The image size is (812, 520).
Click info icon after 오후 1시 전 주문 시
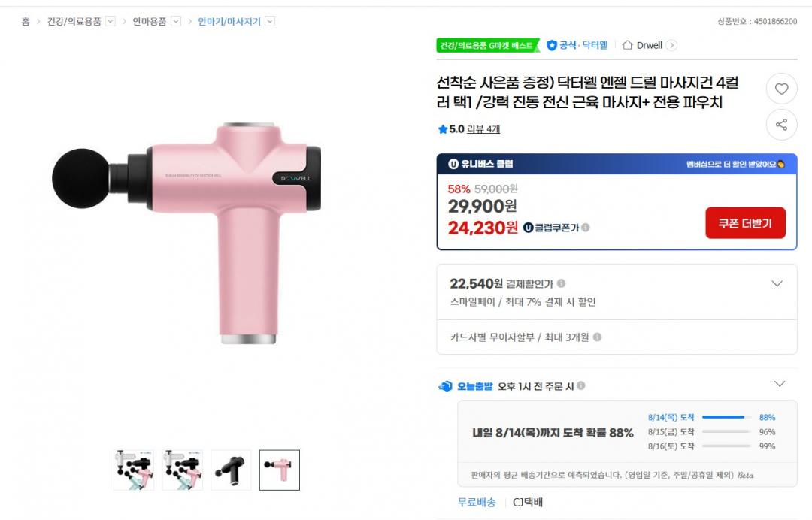click(581, 386)
